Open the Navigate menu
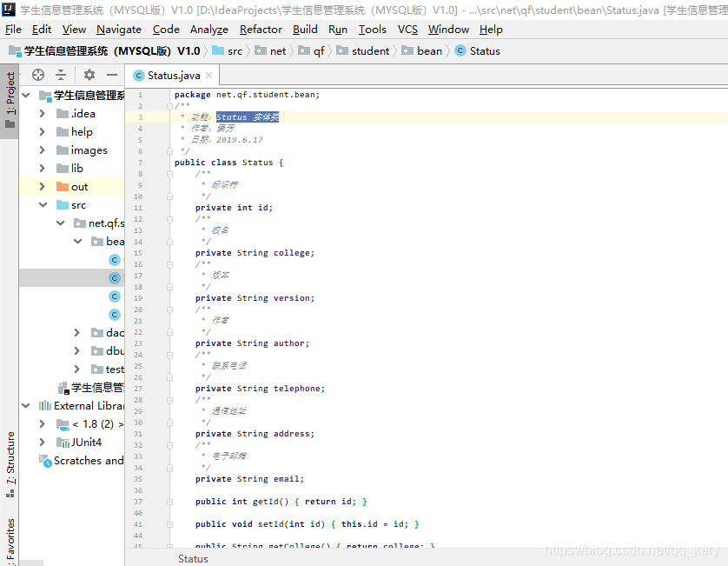728x566 pixels. pos(119,30)
